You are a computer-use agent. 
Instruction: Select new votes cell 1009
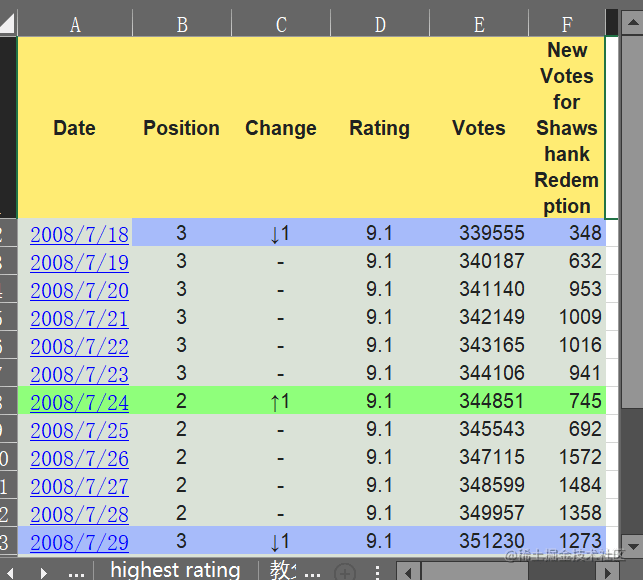click(567, 317)
